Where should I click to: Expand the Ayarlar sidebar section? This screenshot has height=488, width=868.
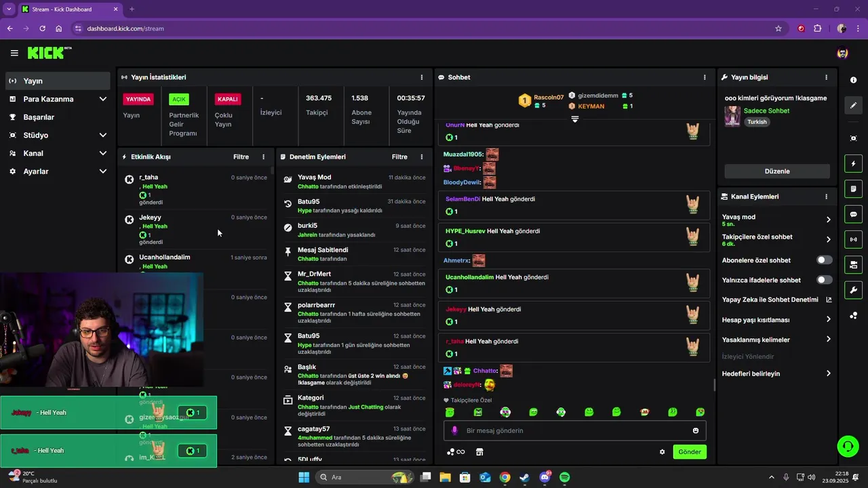(103, 171)
